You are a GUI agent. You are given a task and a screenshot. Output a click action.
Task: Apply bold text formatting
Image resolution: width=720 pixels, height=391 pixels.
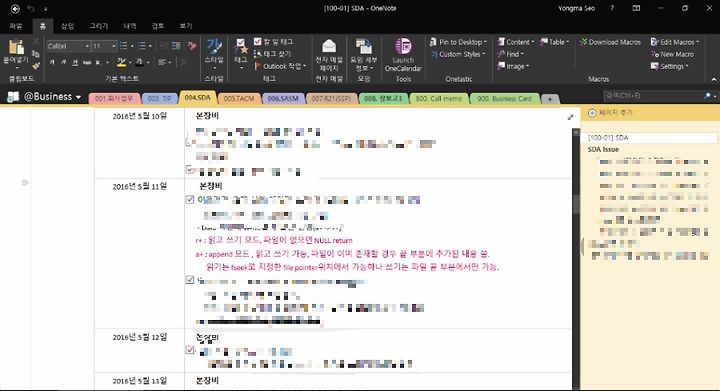[x=52, y=62]
